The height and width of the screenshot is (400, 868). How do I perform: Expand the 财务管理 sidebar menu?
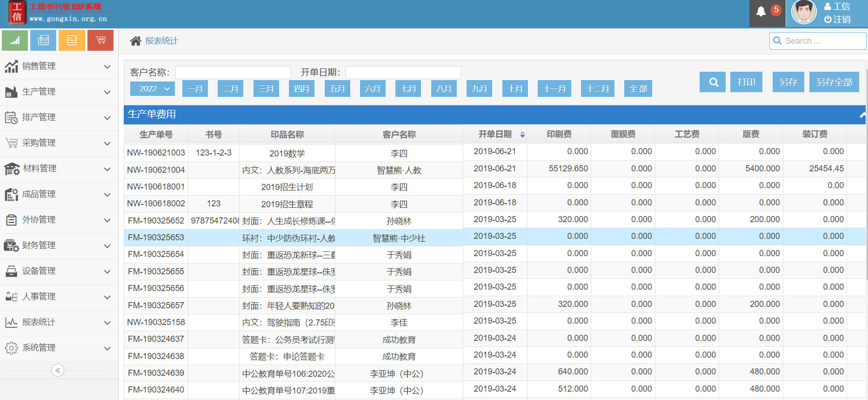(58, 245)
